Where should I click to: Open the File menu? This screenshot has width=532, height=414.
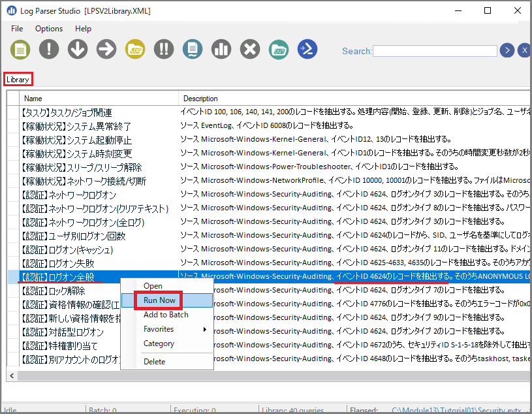coord(17,29)
